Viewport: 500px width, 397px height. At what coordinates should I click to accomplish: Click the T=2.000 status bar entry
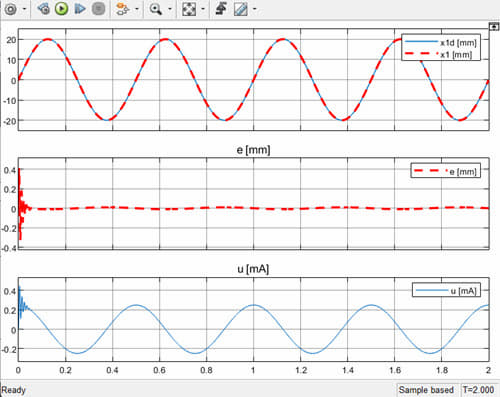coord(478,390)
